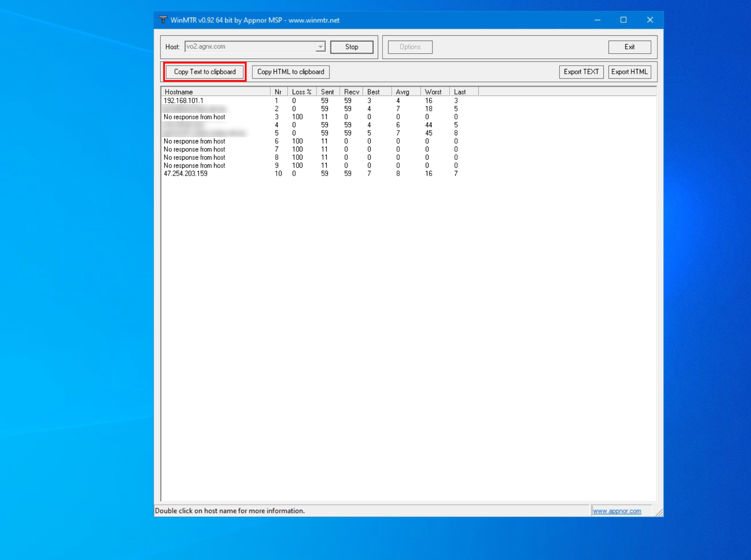Open the www.appnor.com link
The image size is (751, 560).
point(617,511)
